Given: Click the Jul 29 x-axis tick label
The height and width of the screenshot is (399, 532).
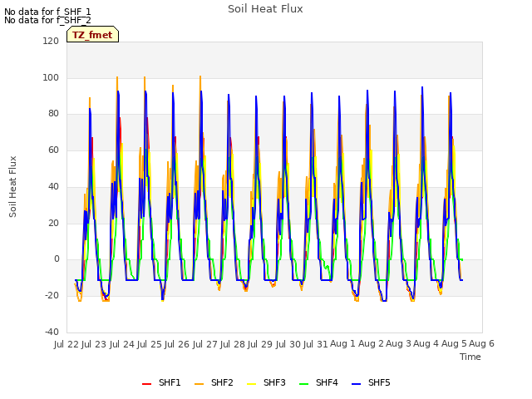Looking at the screenshot, I should [260, 344].
